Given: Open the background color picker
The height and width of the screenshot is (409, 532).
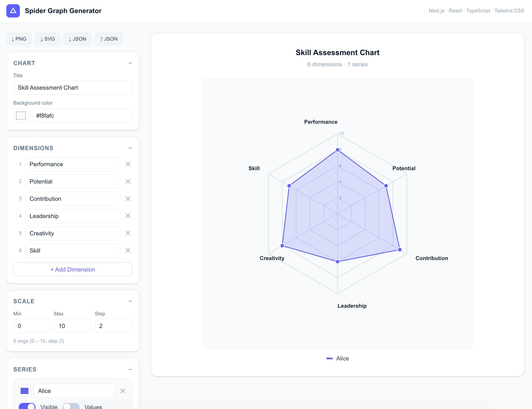Looking at the screenshot, I should [x=21, y=115].
